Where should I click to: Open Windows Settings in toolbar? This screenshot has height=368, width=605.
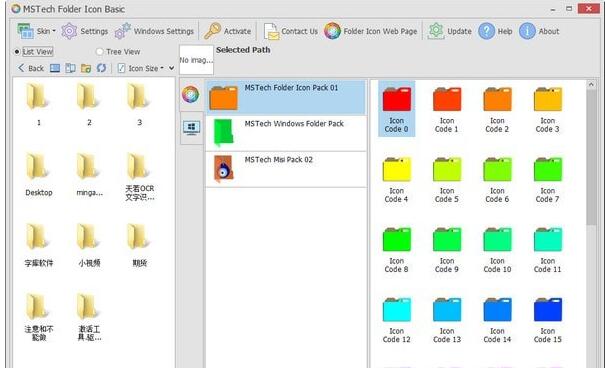point(154,31)
